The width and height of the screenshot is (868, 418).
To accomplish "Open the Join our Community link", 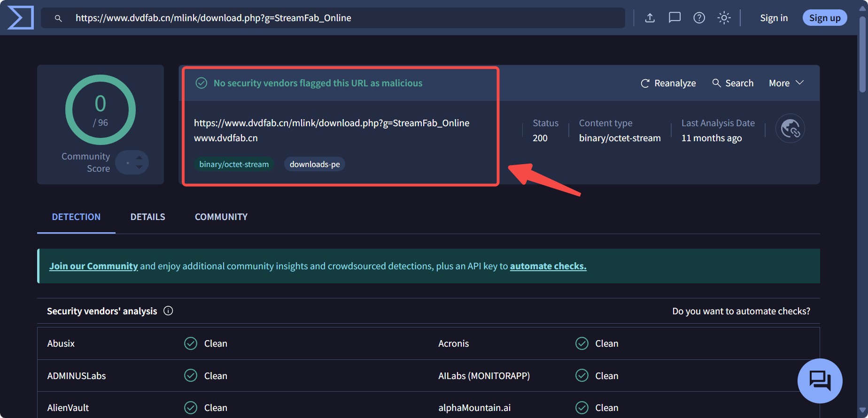I will (93, 266).
